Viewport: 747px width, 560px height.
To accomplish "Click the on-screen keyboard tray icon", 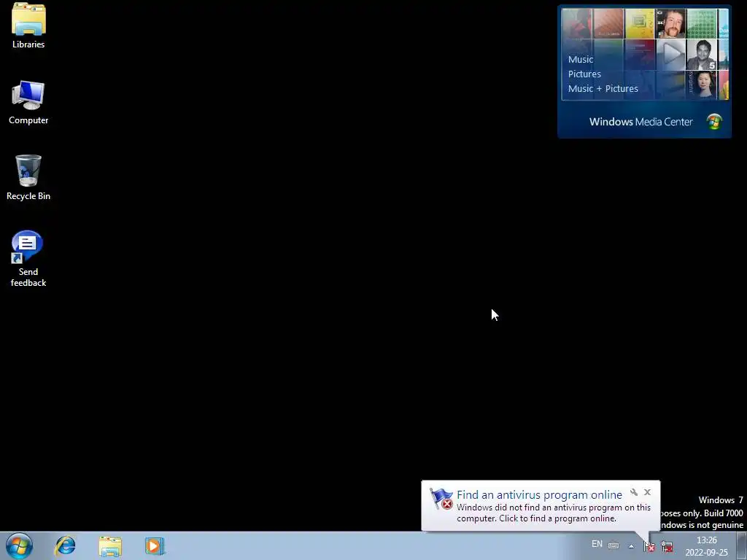I will point(614,545).
